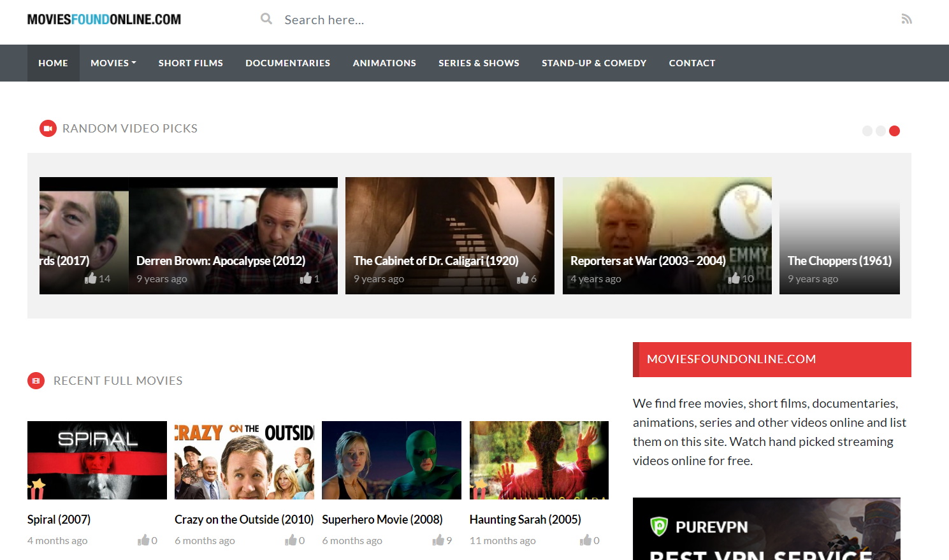
Task: Click the Haunting Sarah poster thumbnail
Action: pyautogui.click(x=539, y=460)
